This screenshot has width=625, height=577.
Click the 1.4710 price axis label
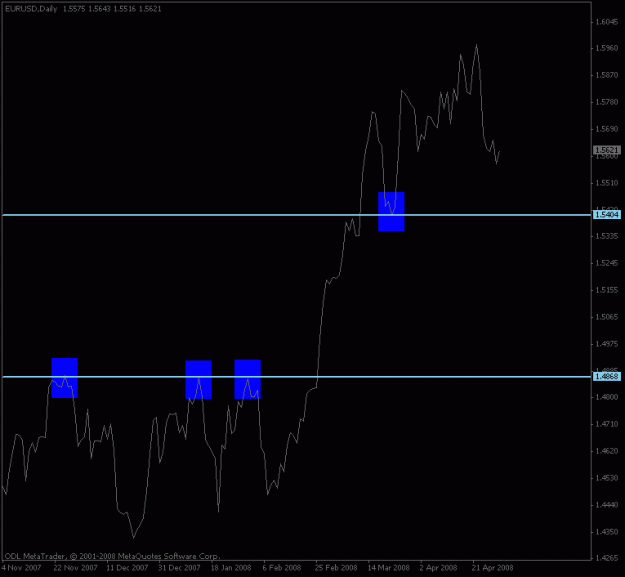pyautogui.click(x=607, y=424)
